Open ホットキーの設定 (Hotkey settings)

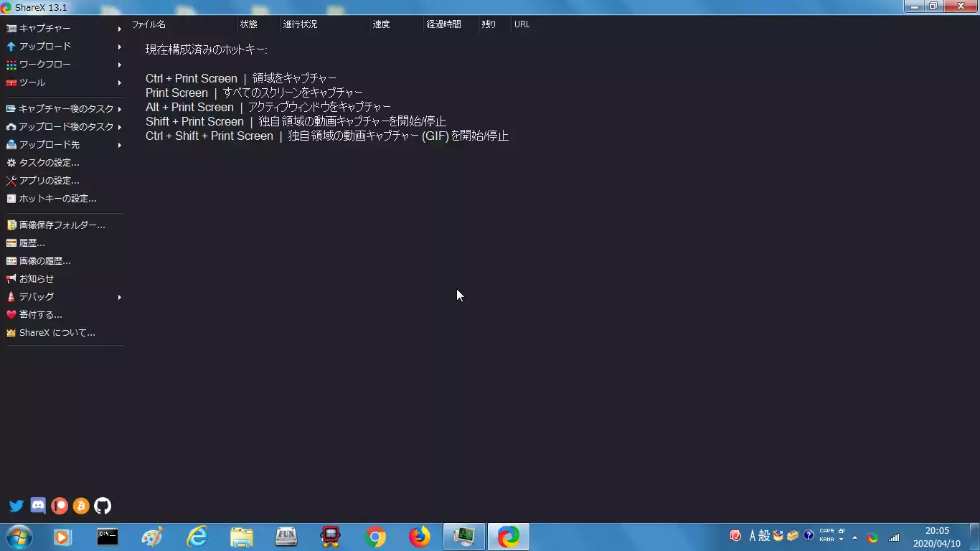coord(64,199)
